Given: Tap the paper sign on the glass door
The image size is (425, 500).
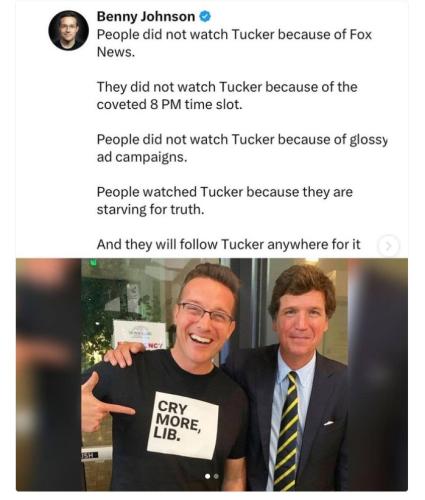Looking at the screenshot, I should click(140, 335).
